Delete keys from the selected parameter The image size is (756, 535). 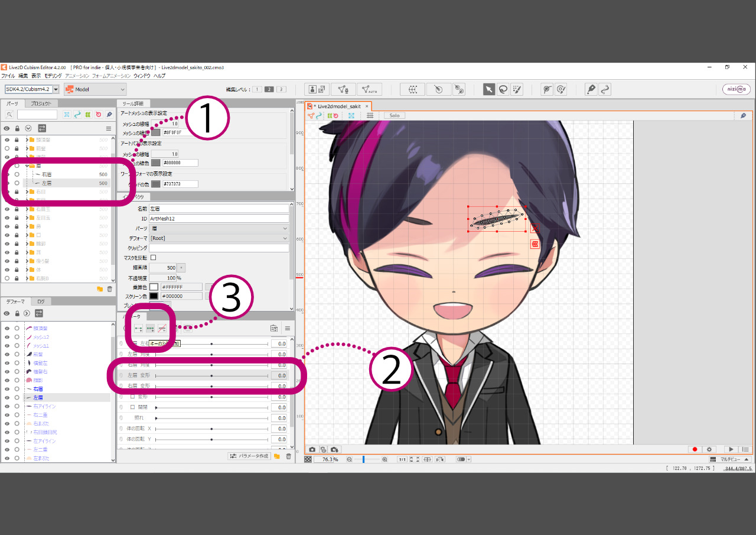162,328
